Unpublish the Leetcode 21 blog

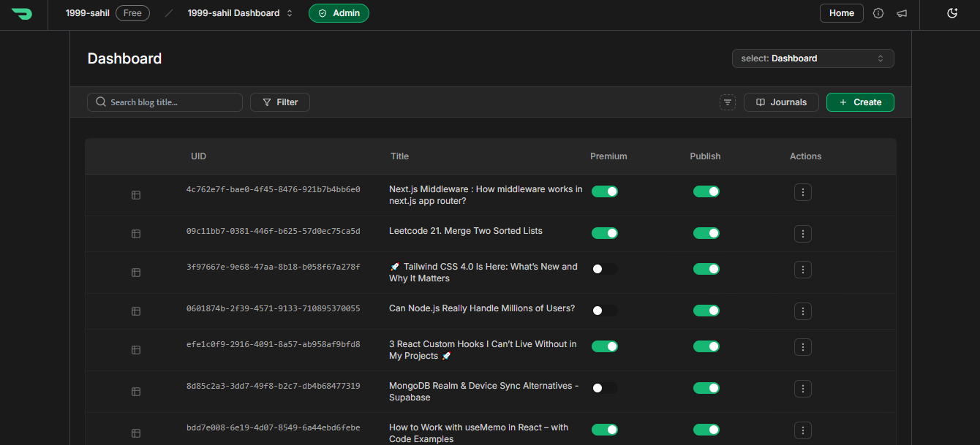click(x=706, y=233)
